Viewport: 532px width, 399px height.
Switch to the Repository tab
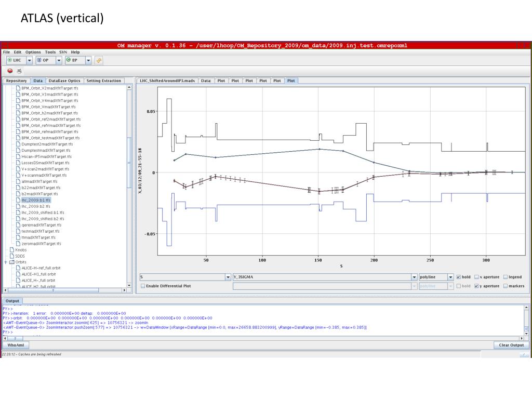pos(16,81)
